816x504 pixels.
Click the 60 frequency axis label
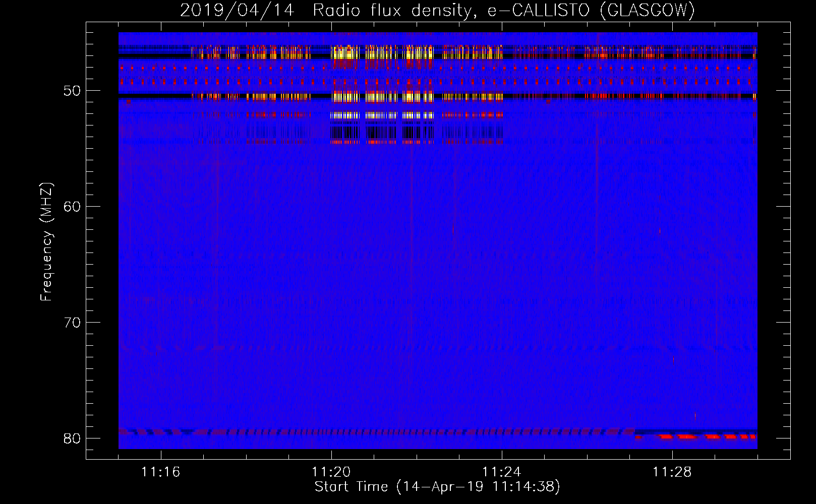(x=72, y=206)
